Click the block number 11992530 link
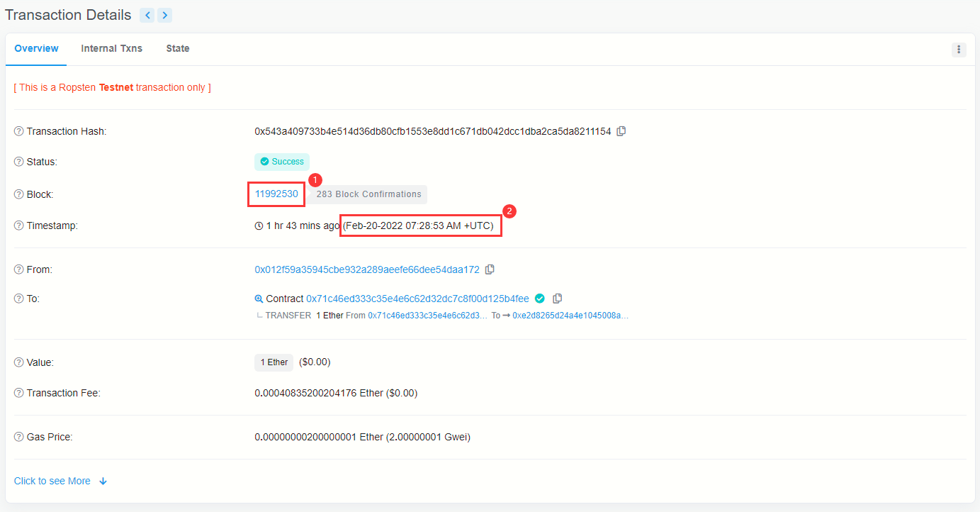Image resolution: width=980 pixels, height=512 pixels. click(276, 194)
